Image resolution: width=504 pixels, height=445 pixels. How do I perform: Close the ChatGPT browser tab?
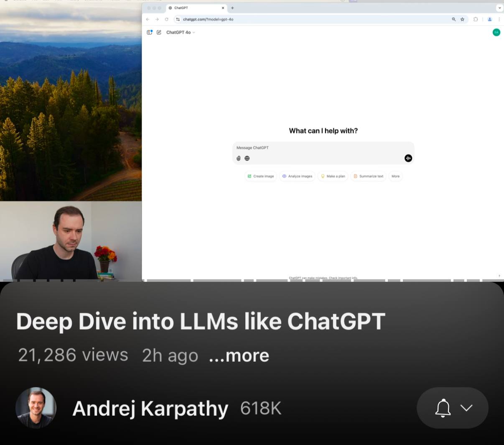[223, 8]
